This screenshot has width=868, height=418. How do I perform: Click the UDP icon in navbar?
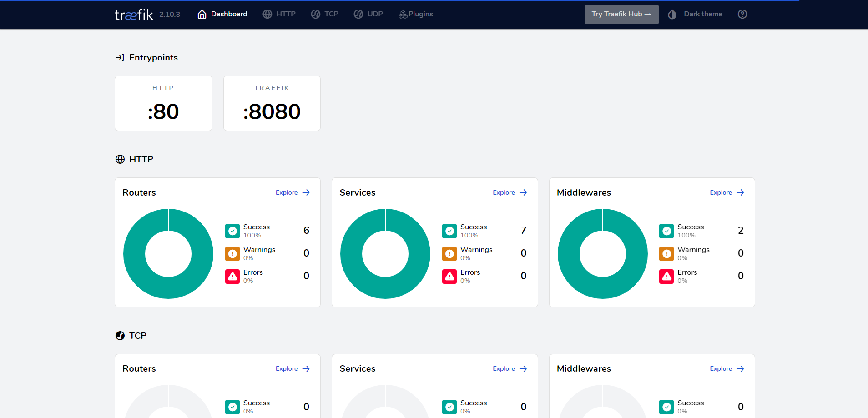[x=358, y=14]
